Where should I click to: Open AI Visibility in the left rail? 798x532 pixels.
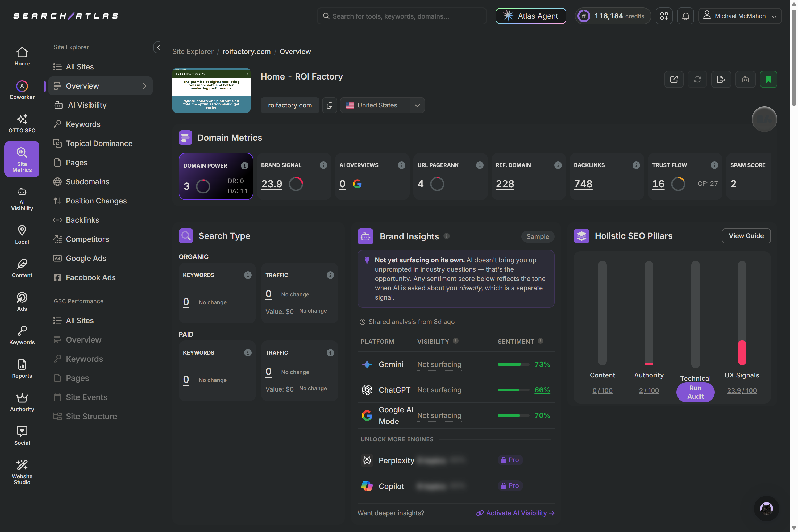[x=22, y=199]
